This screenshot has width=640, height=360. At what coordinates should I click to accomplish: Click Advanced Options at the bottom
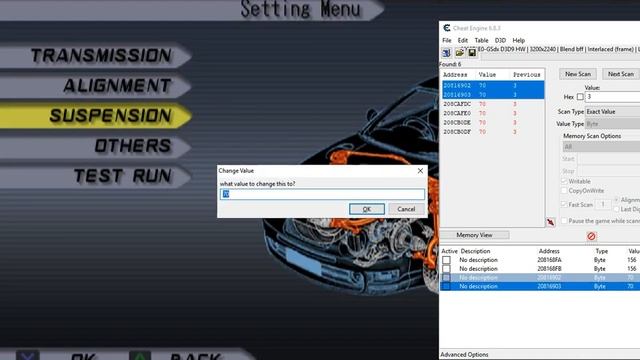(464, 354)
